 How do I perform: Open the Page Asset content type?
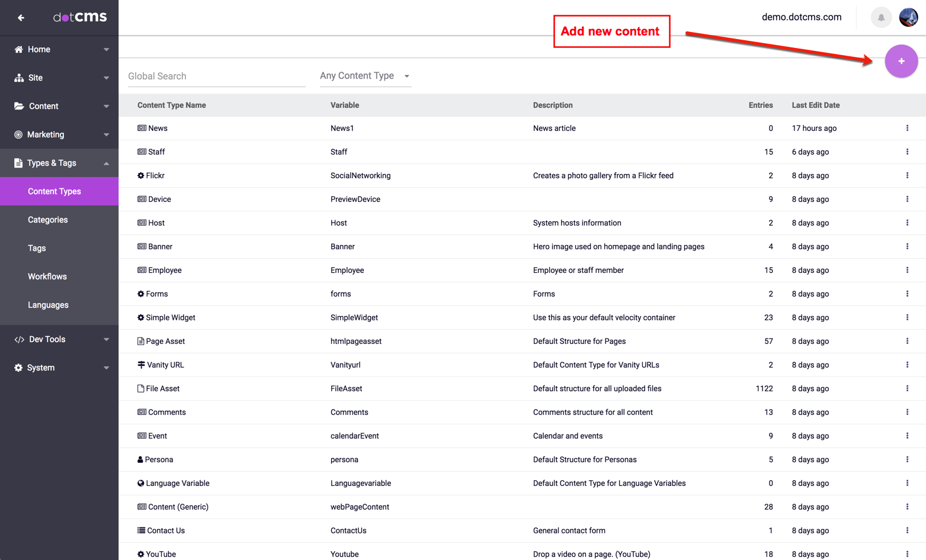click(165, 342)
